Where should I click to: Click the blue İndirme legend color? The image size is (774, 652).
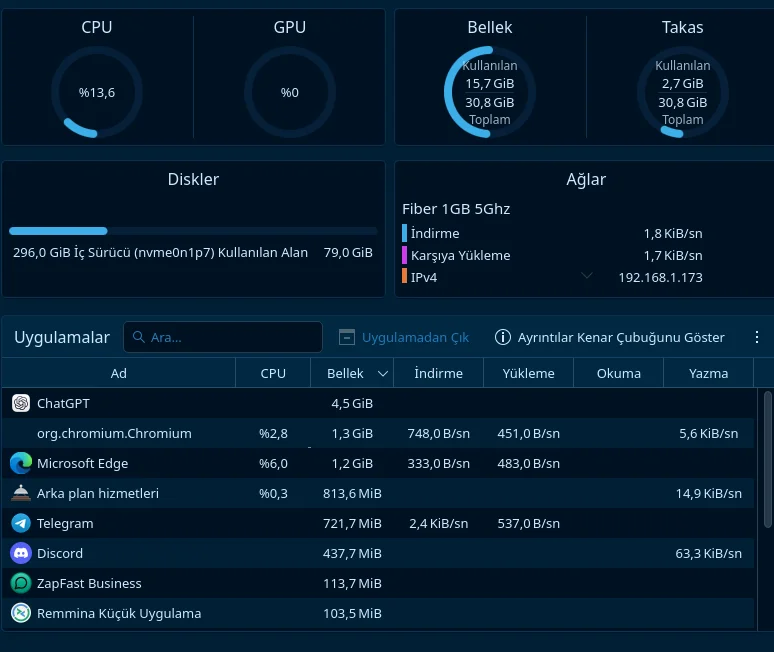pyautogui.click(x=404, y=233)
